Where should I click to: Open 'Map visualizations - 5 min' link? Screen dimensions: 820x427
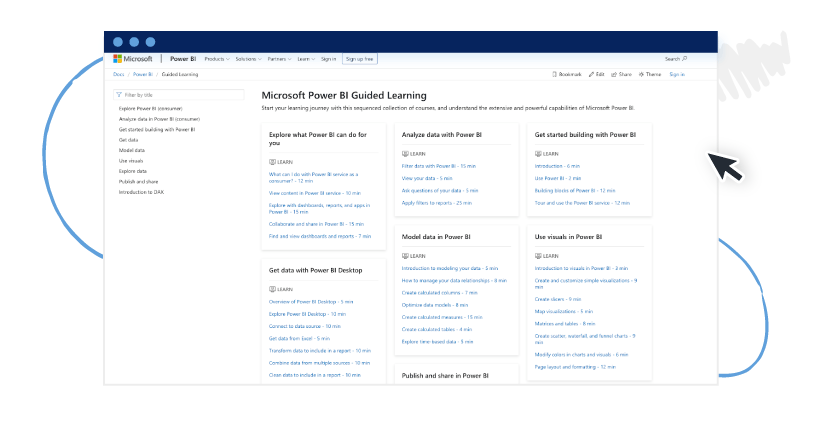pos(563,311)
